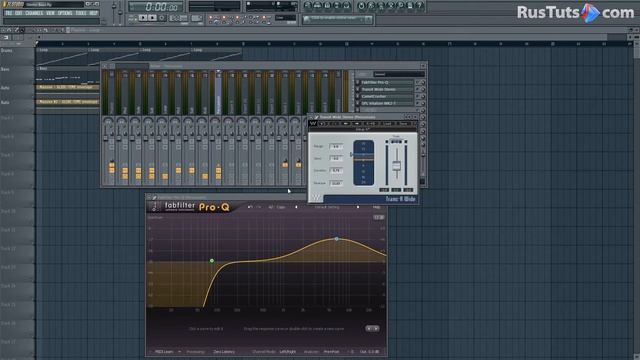This screenshot has height=360, width=640.
Task: Click the first value field in Waves plugin
Action: click(336, 146)
